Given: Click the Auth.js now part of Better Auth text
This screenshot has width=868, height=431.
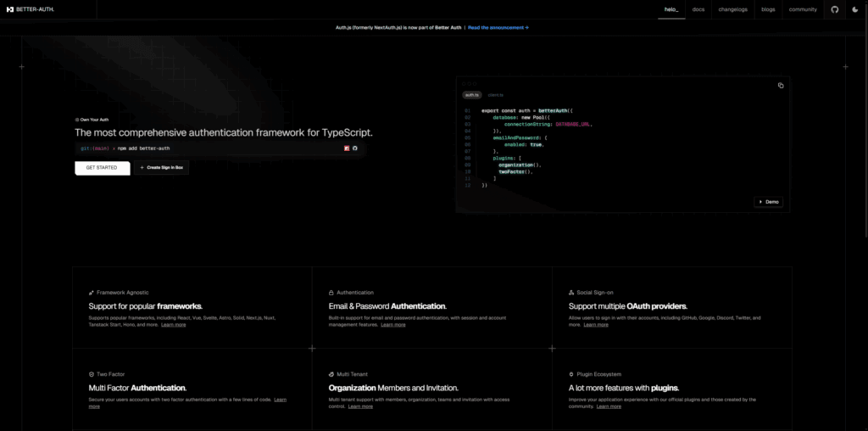Looking at the screenshot, I should click(x=398, y=27).
